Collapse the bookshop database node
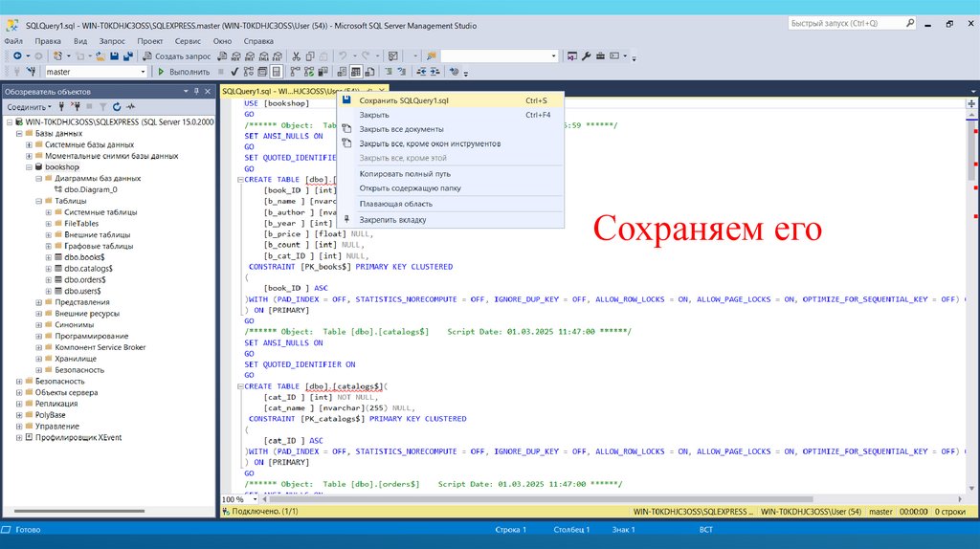Image resolution: width=980 pixels, height=549 pixels. (30, 166)
